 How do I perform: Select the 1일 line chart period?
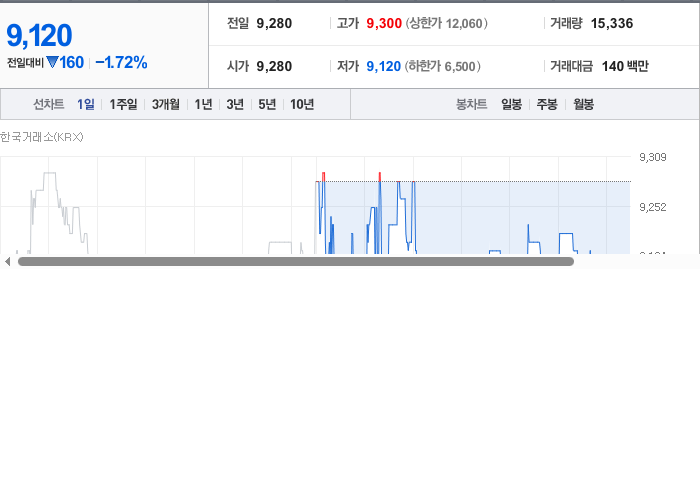(86, 104)
